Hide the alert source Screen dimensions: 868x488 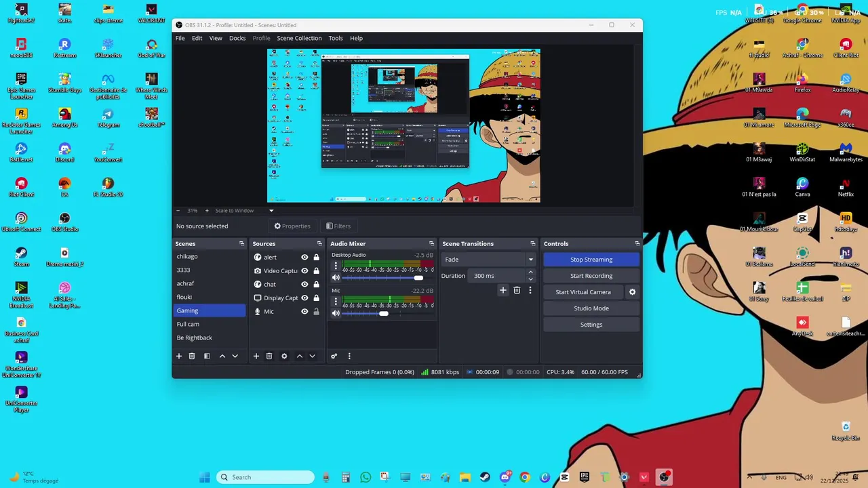tap(304, 257)
